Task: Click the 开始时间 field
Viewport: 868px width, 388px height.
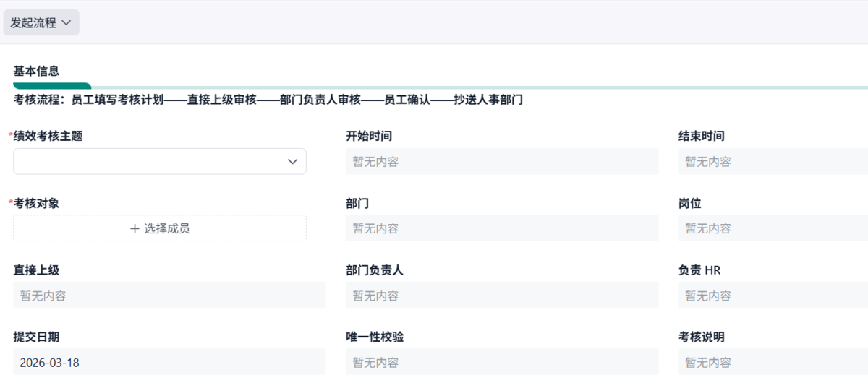Action: [x=502, y=162]
